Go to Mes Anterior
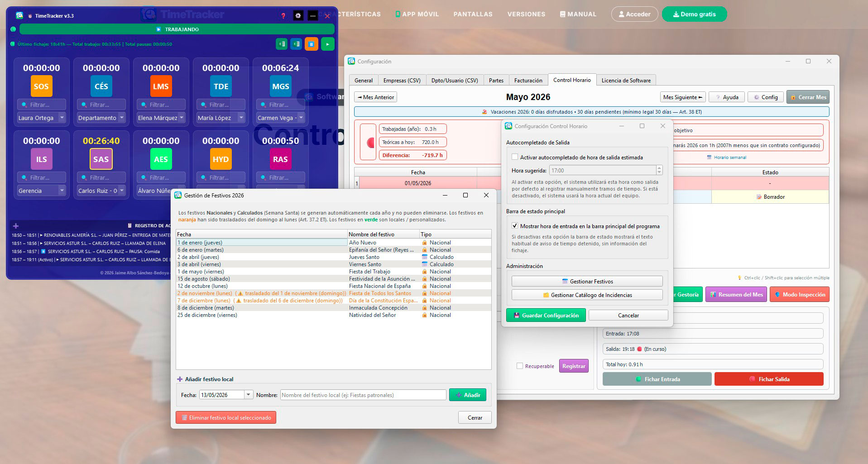The image size is (868, 464). [x=375, y=97]
